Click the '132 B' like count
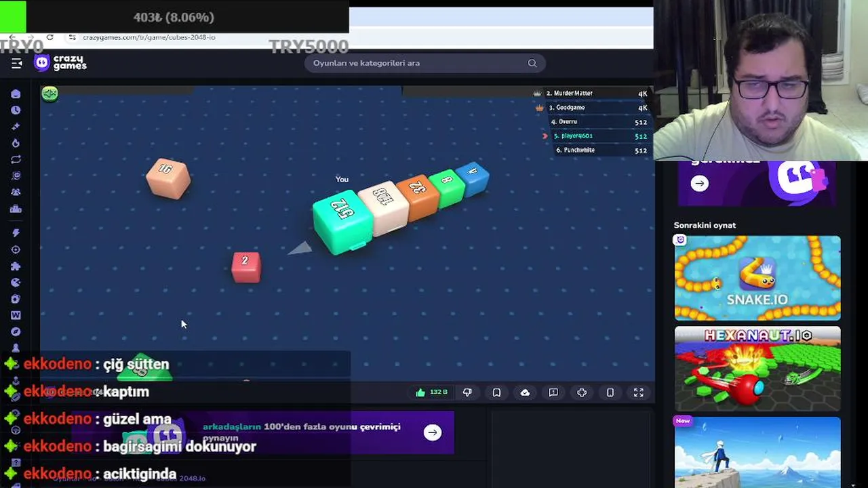 pyautogui.click(x=439, y=392)
